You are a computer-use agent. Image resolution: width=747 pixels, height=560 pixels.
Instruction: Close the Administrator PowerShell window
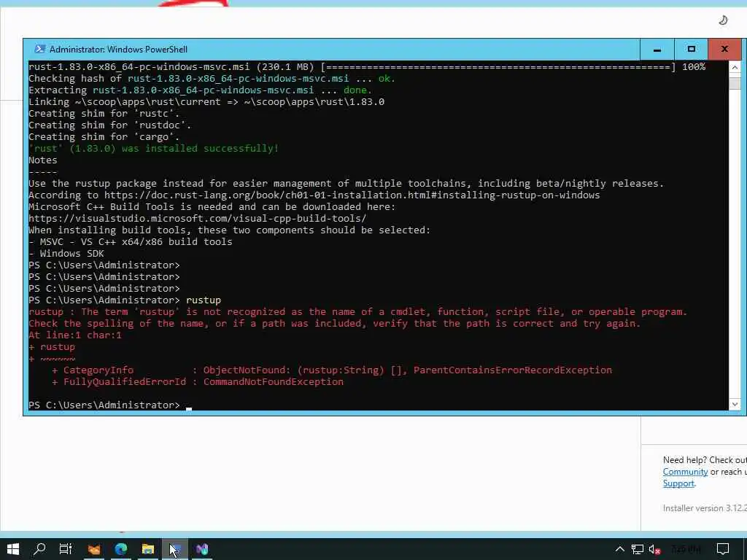pos(724,49)
